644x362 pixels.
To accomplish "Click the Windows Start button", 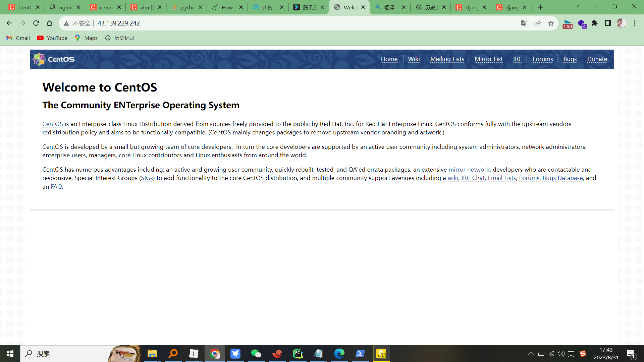I will pos(10,354).
